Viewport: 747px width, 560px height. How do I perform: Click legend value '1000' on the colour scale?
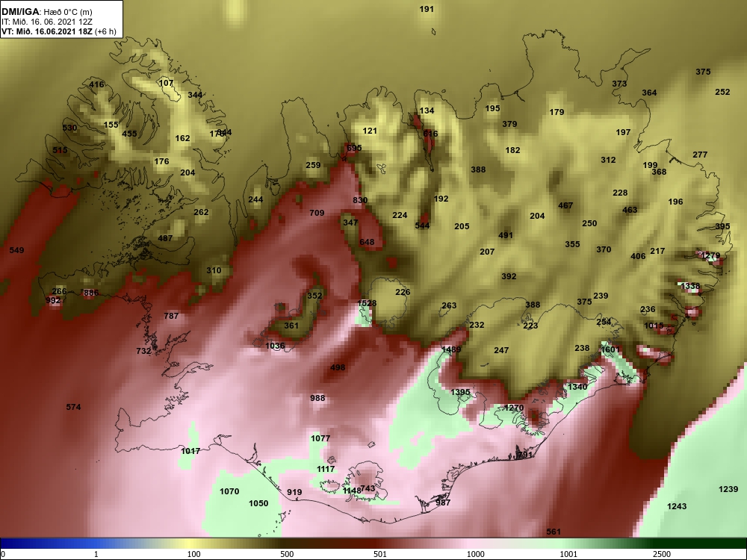tap(476, 554)
